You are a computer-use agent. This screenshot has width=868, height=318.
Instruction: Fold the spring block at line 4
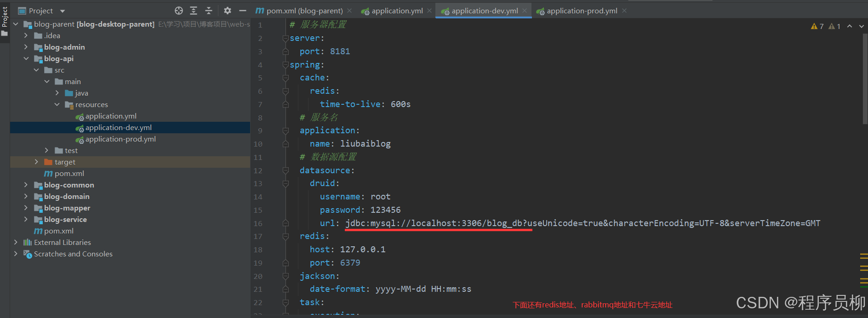[286, 65]
